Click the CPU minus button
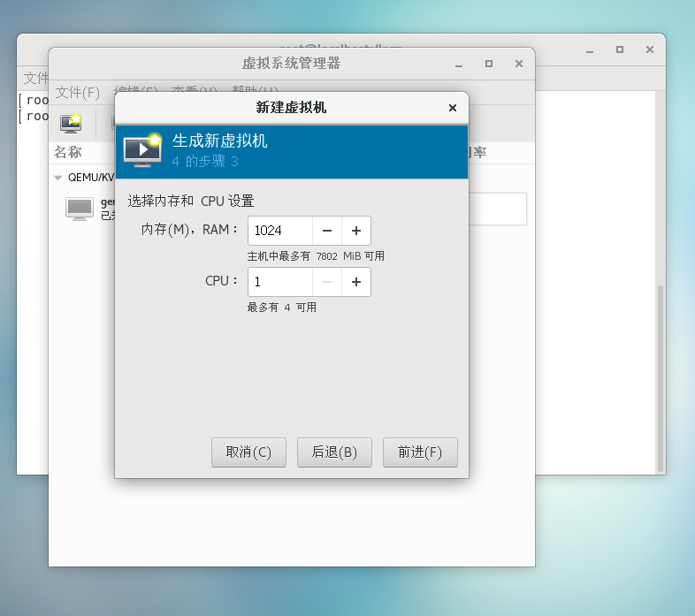The width and height of the screenshot is (695, 616). (x=327, y=282)
